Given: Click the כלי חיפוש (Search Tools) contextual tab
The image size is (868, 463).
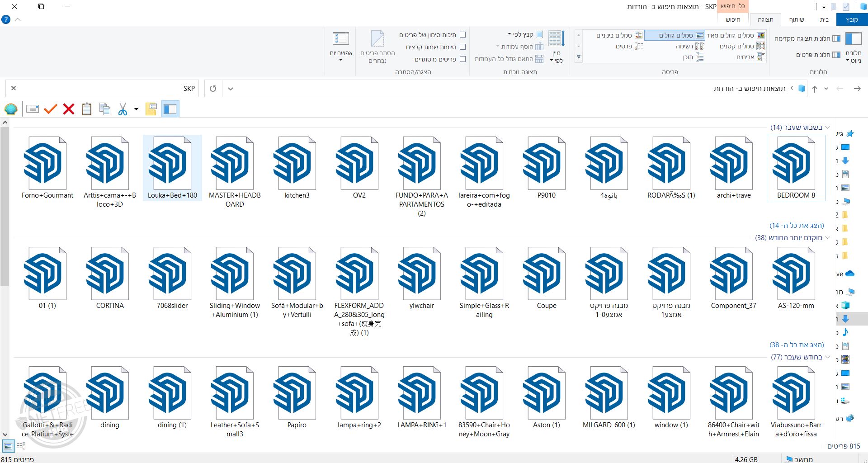Looking at the screenshot, I should (x=733, y=6).
